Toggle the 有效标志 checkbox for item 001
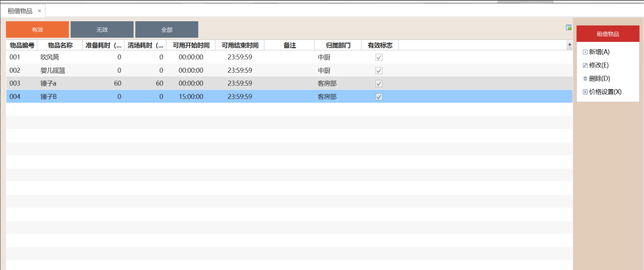 tap(379, 57)
